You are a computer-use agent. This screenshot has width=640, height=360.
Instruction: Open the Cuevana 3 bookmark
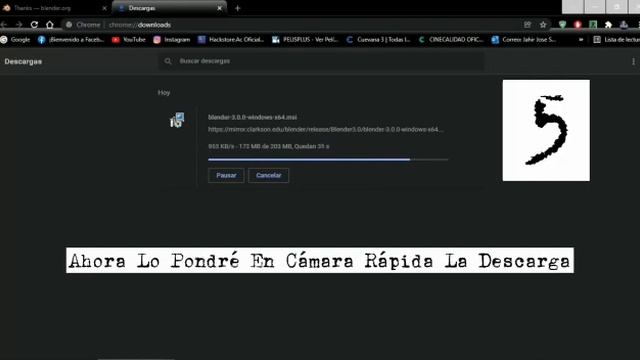pos(378,40)
